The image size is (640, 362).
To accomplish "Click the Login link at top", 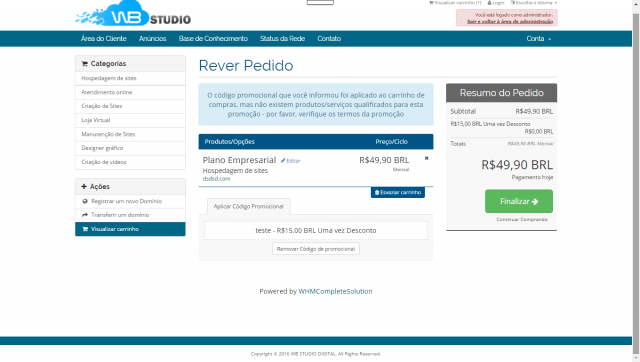I will click(496, 2).
